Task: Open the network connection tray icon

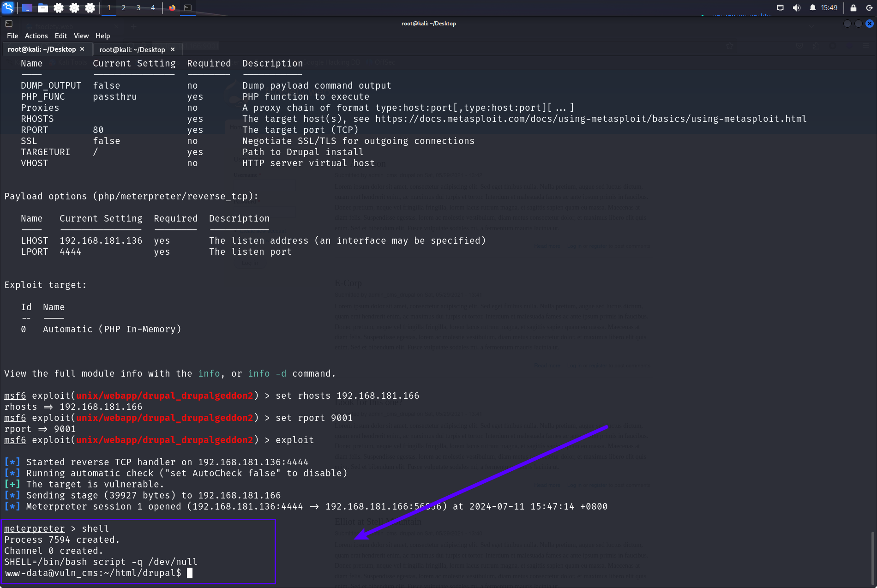Action: coord(780,8)
